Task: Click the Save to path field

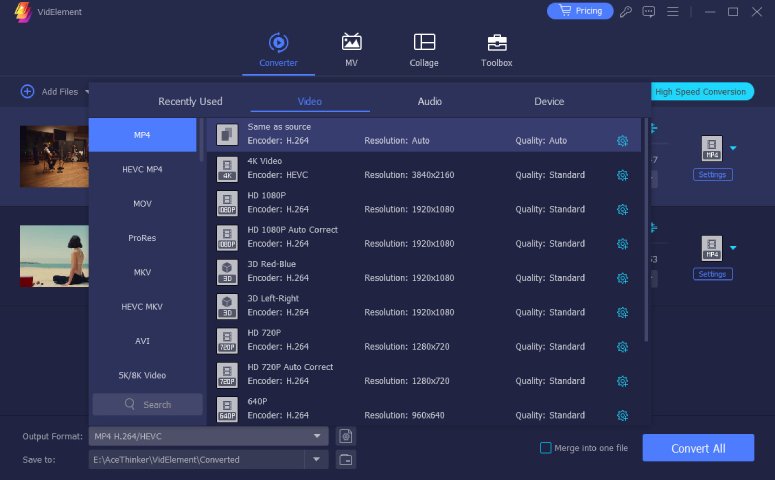Action: pyautogui.click(x=197, y=460)
